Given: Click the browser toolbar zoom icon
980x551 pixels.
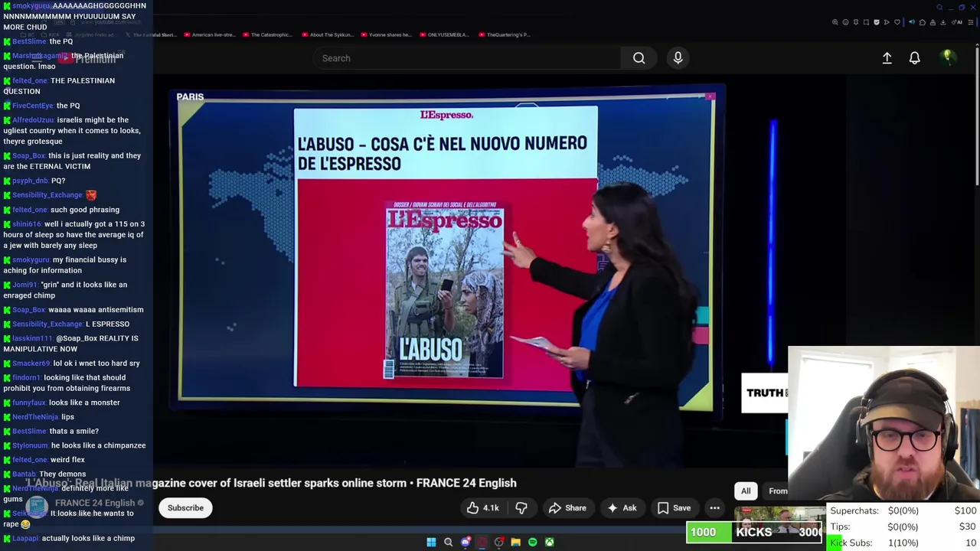Looking at the screenshot, I should [x=835, y=22].
